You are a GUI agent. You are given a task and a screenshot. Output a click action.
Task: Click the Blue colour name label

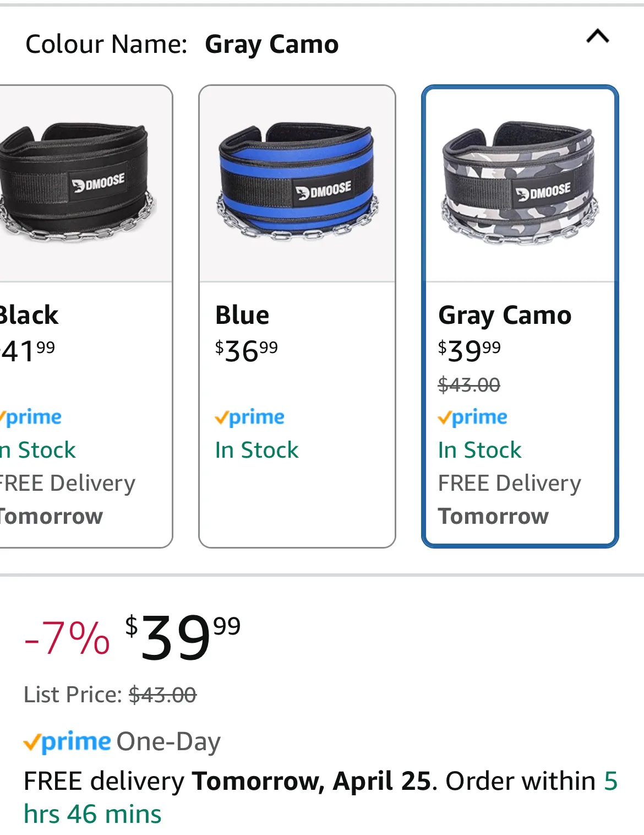point(242,316)
